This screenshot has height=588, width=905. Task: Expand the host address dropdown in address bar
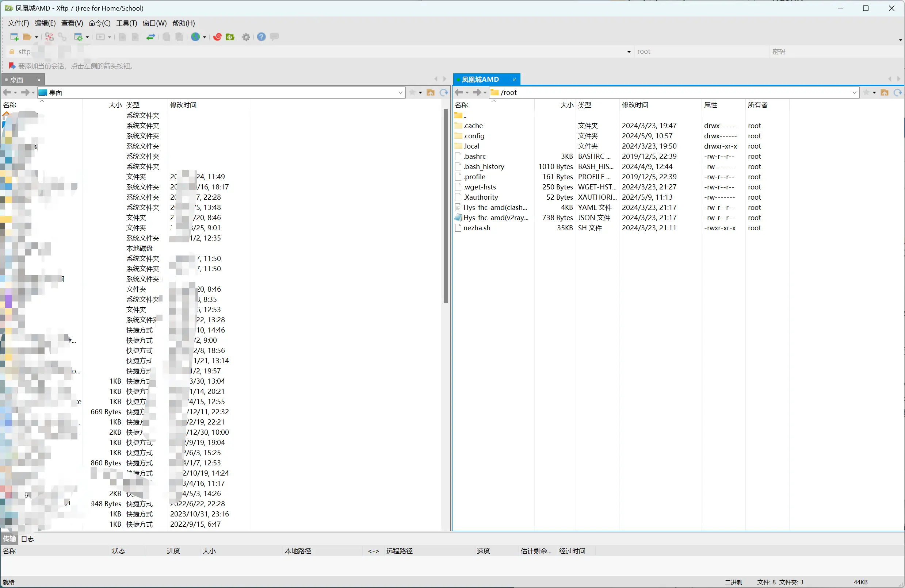(x=629, y=52)
